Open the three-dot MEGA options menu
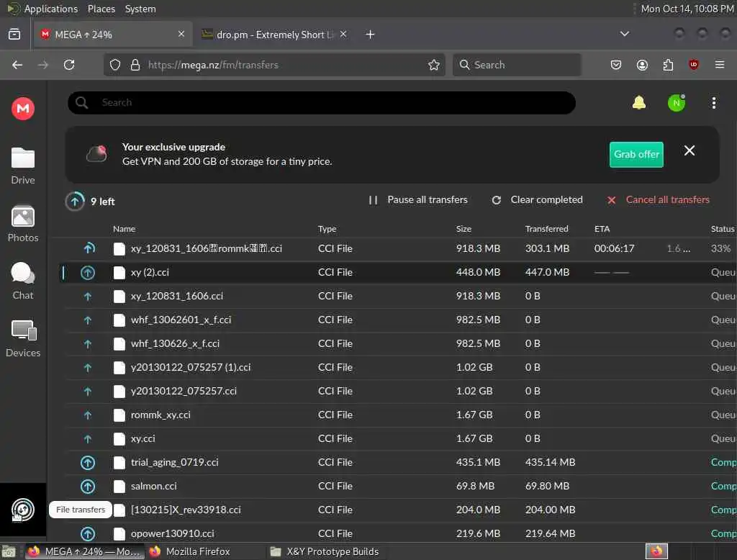Image resolution: width=737 pixels, height=560 pixels. [x=713, y=103]
